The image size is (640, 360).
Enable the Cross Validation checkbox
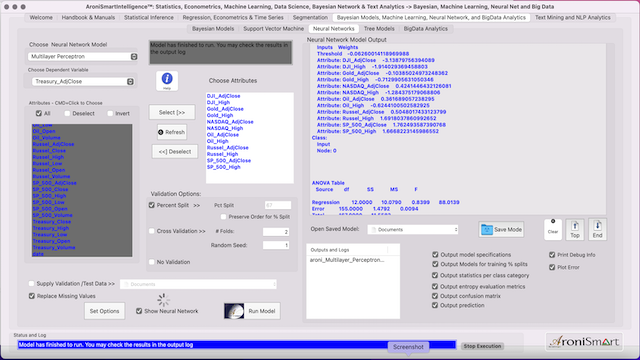(152, 231)
